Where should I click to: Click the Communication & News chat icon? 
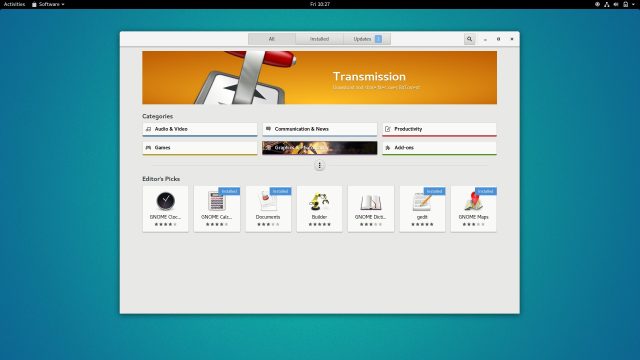268,129
